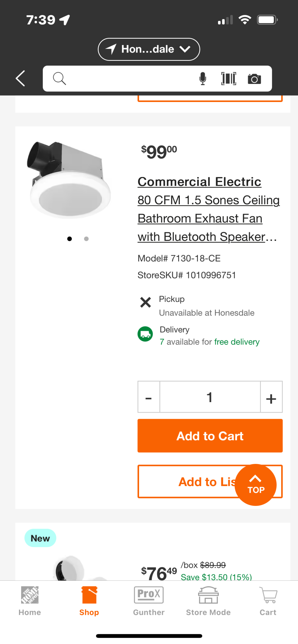Image resolution: width=298 pixels, height=644 pixels.
Task: Tap the search magnifier icon
Action: (59, 78)
